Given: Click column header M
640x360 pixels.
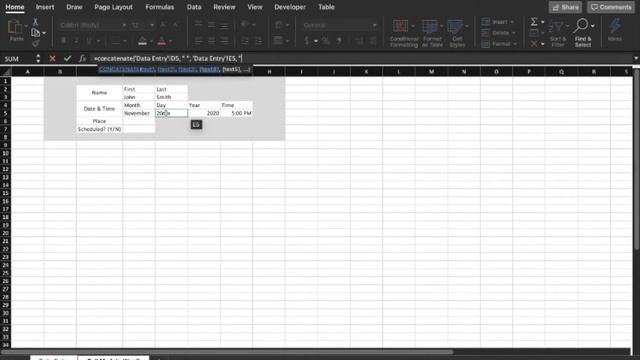Looking at the screenshot, I should point(431,72).
